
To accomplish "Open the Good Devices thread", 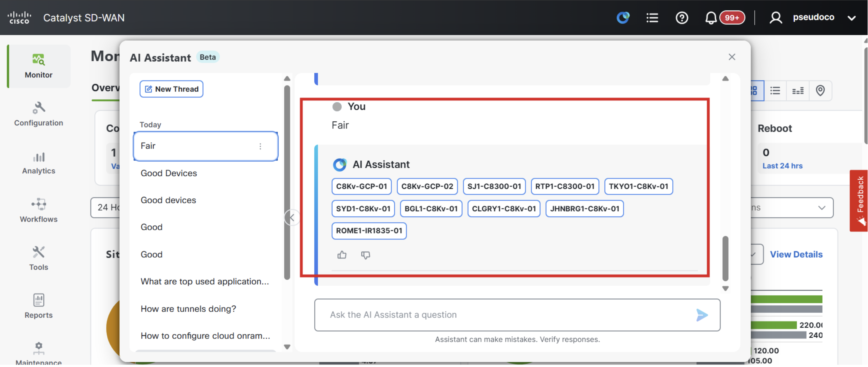I will tap(169, 173).
